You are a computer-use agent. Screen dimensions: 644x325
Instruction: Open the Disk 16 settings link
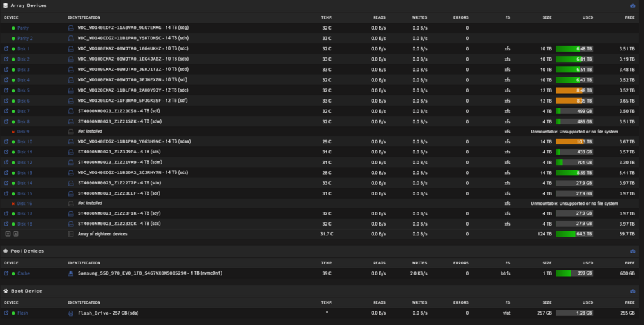click(x=24, y=204)
